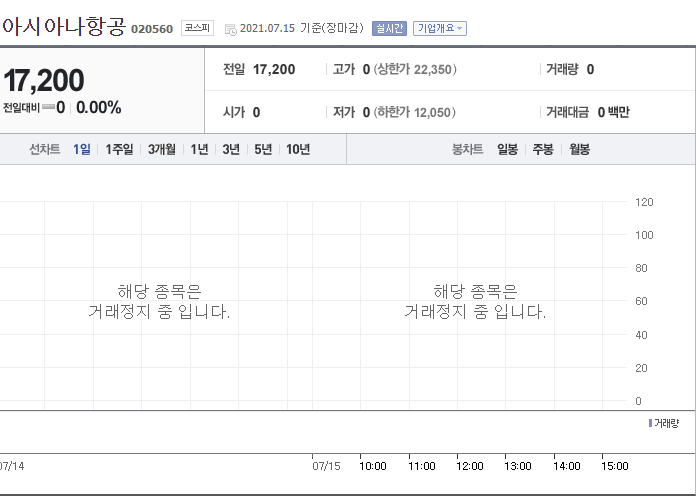This screenshot has height=496, width=696.
Task: Click the 10:00 time axis label
Action: (x=373, y=466)
